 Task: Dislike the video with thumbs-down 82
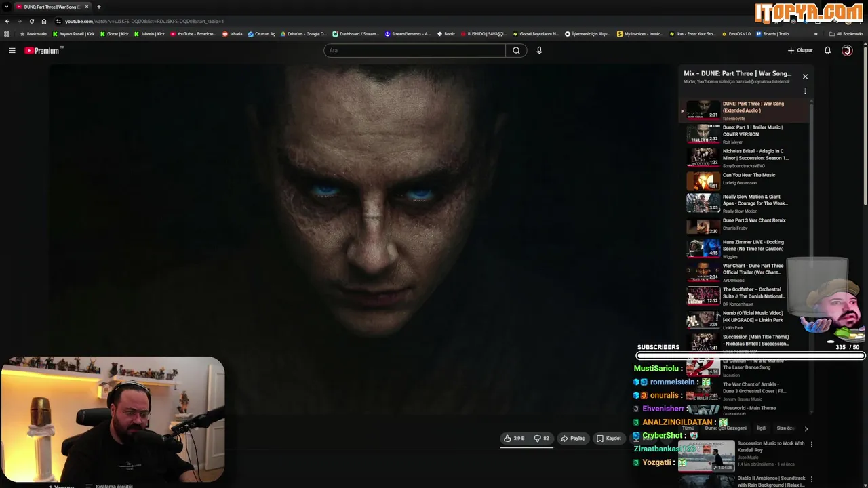pyautogui.click(x=541, y=439)
